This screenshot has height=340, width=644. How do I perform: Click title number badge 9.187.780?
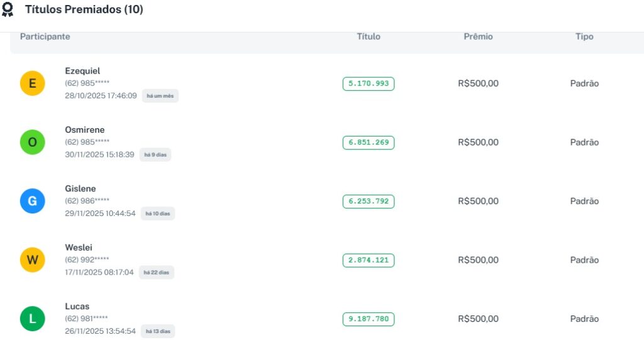click(369, 319)
